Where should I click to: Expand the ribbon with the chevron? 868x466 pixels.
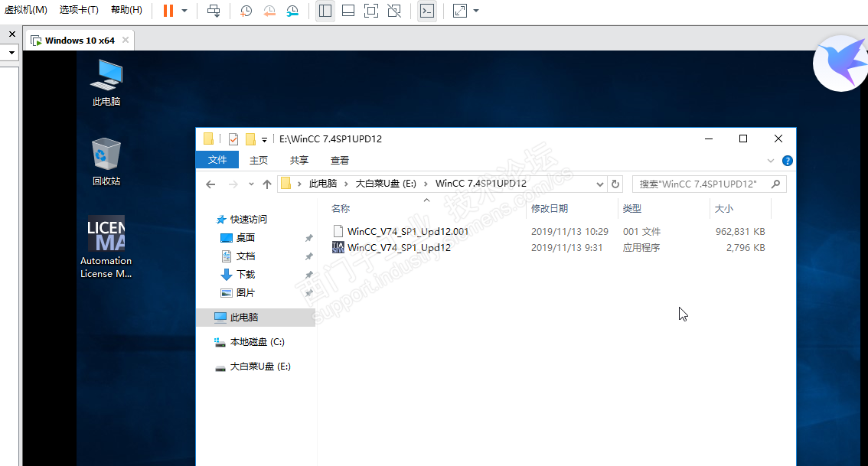click(771, 161)
